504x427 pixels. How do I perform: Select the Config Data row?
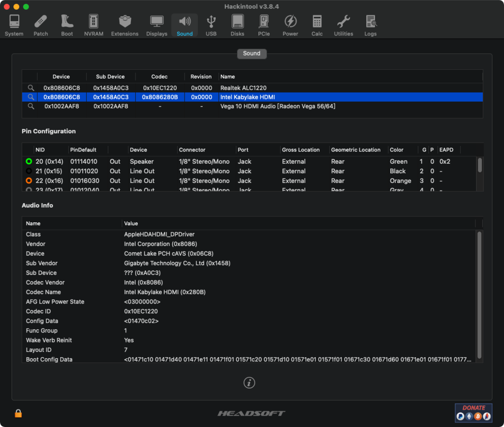[x=249, y=321]
